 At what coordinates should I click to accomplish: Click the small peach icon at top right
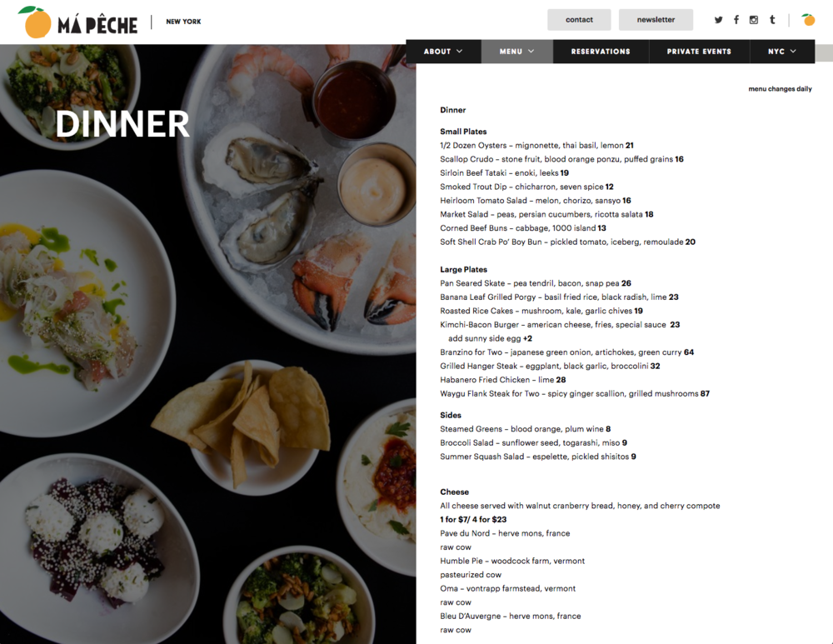point(808,20)
